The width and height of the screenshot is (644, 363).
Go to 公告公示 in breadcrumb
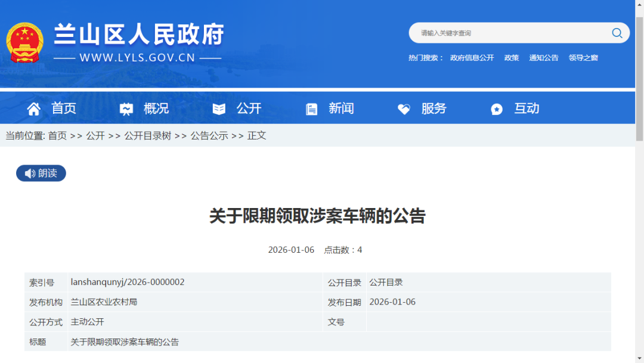tap(209, 136)
